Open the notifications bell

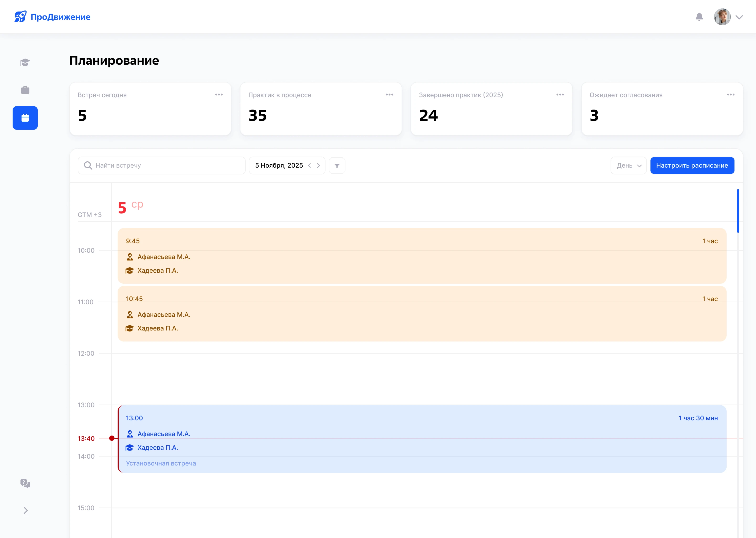(699, 17)
